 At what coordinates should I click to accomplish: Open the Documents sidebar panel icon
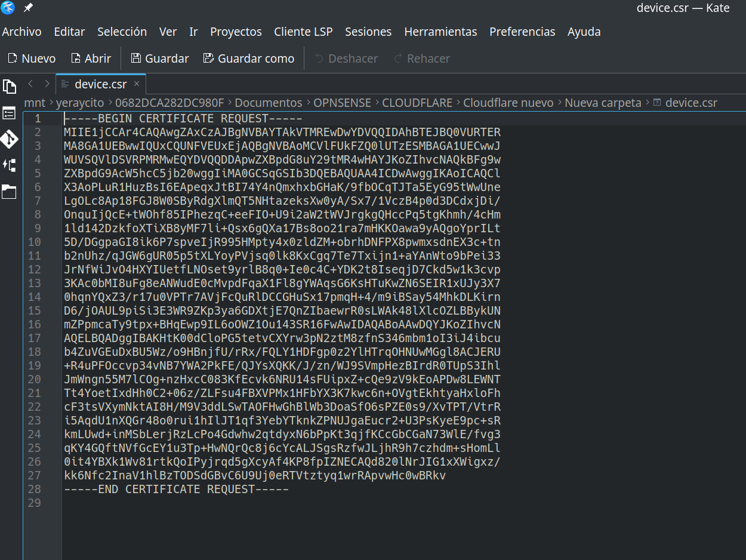click(9, 86)
